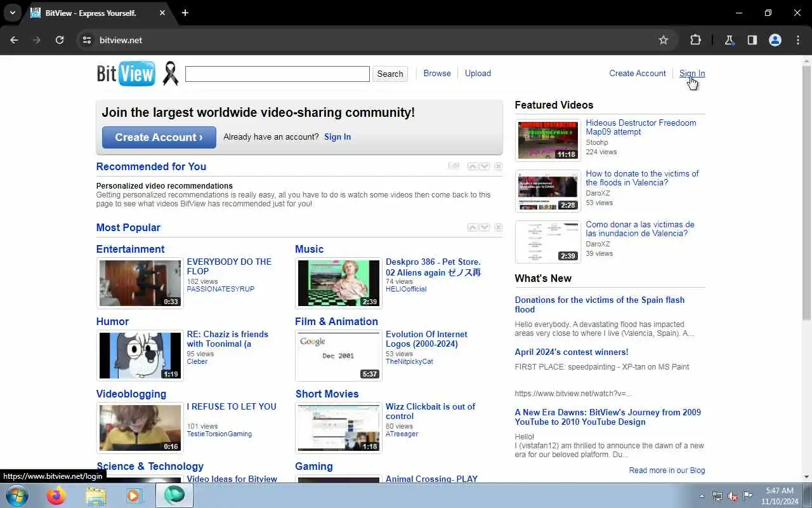Open the Short Movies category heading
812x508 pixels.
(x=327, y=394)
